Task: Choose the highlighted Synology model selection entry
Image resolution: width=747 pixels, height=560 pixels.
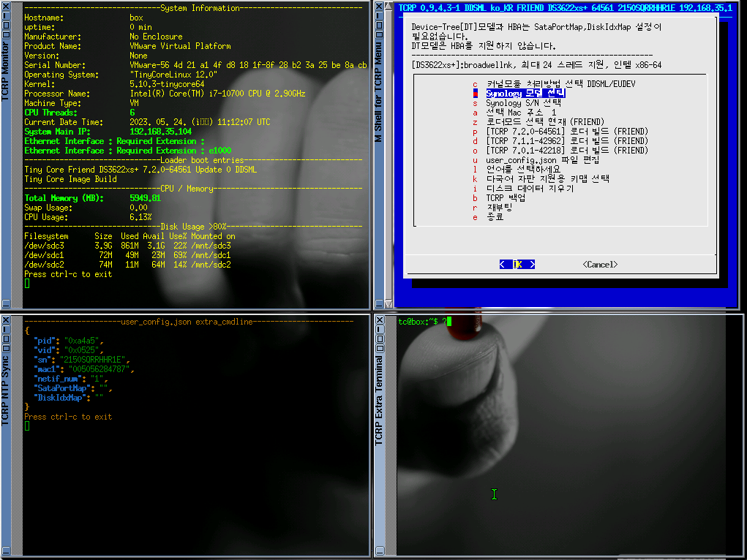Action: click(x=519, y=94)
